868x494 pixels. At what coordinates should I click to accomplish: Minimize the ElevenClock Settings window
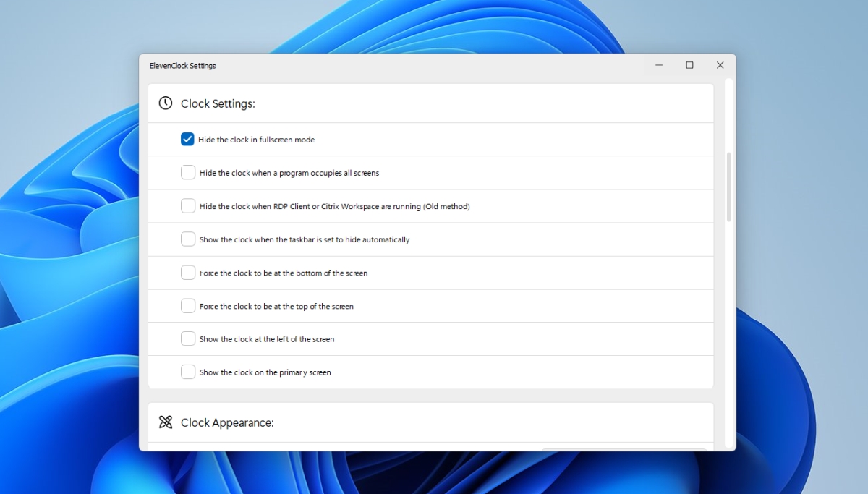[659, 65]
